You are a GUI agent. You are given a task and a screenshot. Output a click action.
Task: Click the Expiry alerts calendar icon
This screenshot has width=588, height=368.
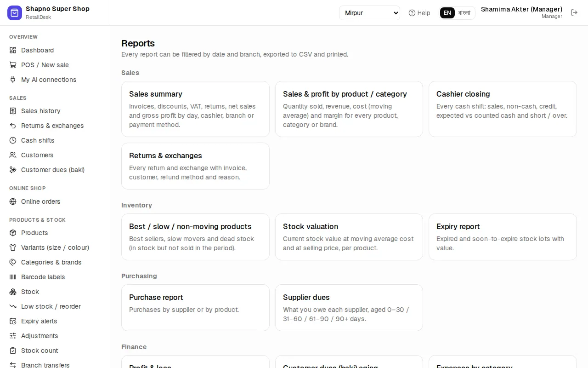point(13,321)
